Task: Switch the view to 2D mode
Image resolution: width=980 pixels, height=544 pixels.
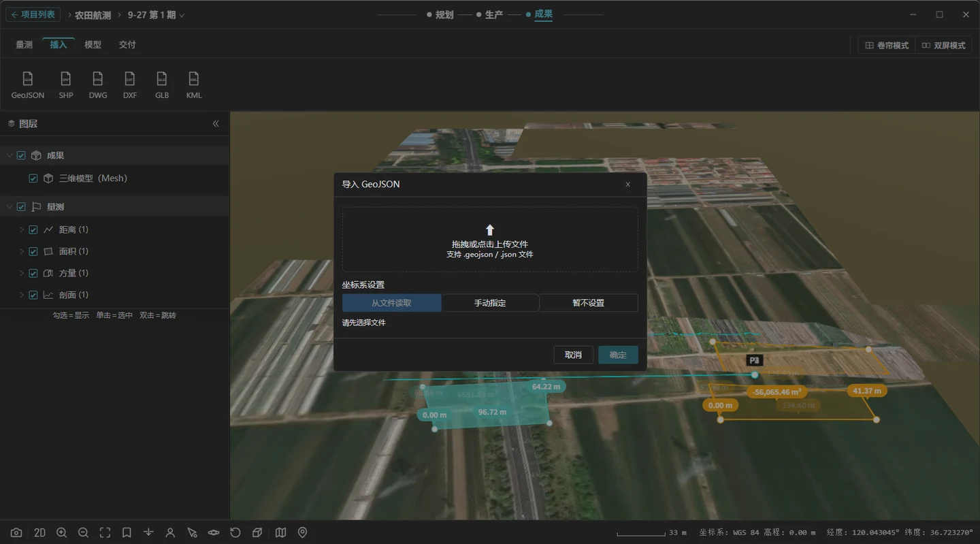Action: coord(39,532)
